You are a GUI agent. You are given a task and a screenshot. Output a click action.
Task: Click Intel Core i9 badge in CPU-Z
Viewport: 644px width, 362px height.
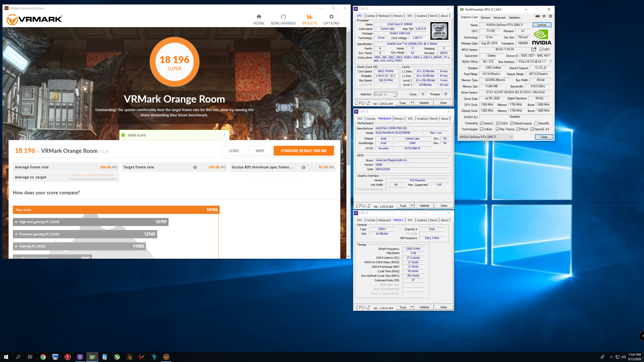439,31
